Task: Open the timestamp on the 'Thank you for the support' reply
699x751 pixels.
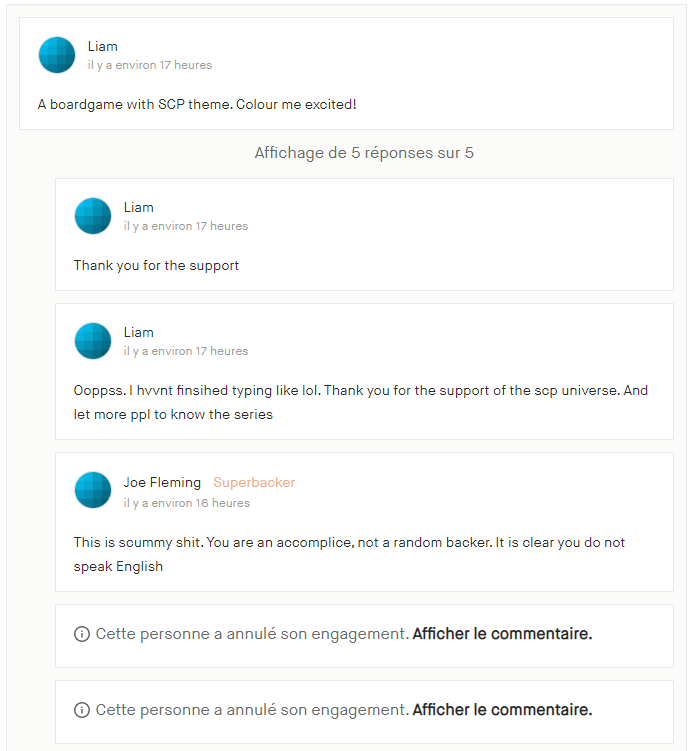Action: (x=186, y=226)
